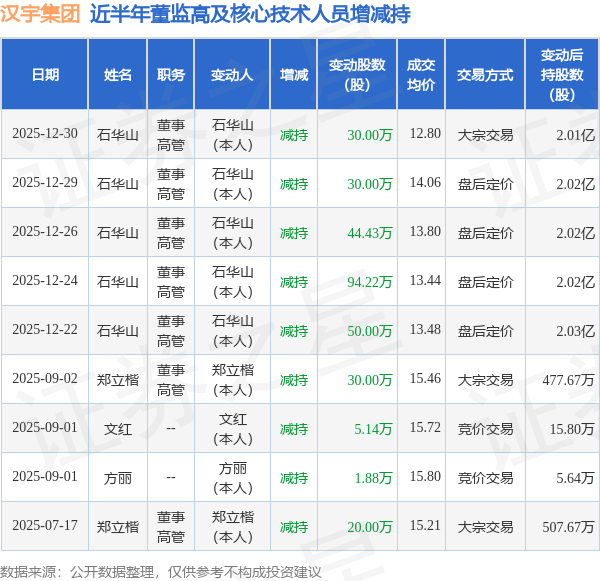Screen dimensions: 600x581
Task: Click 石华山 name in 2025-12-30 row
Action: point(117,135)
